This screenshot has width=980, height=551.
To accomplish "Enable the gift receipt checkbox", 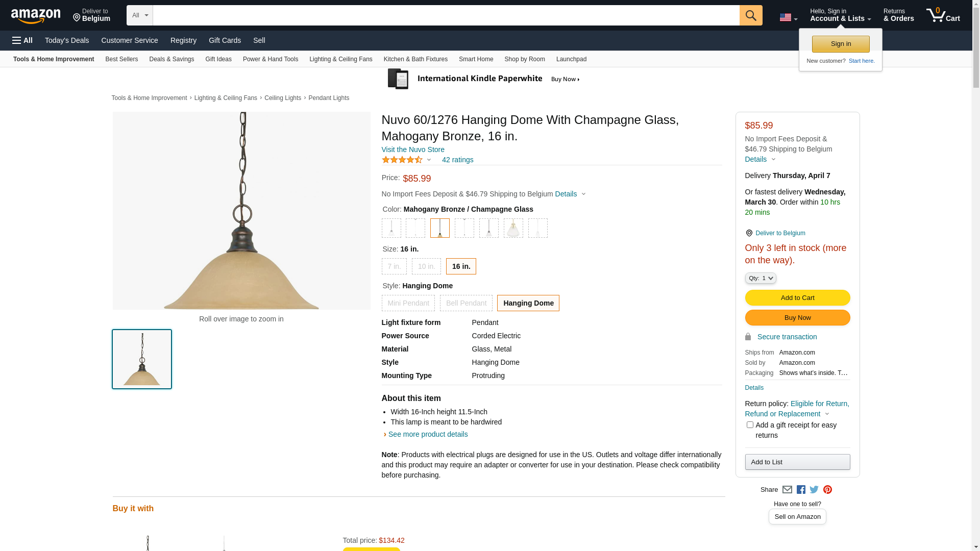I will (x=750, y=425).
